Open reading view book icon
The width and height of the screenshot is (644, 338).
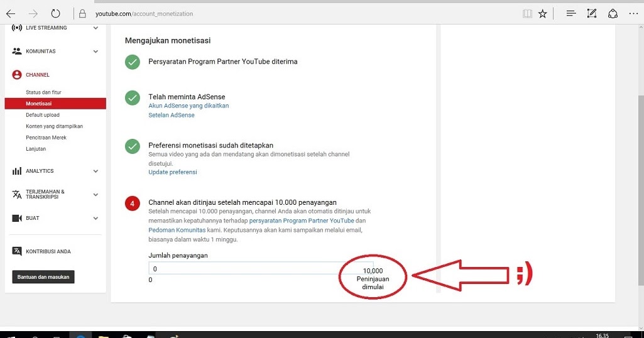pos(527,14)
